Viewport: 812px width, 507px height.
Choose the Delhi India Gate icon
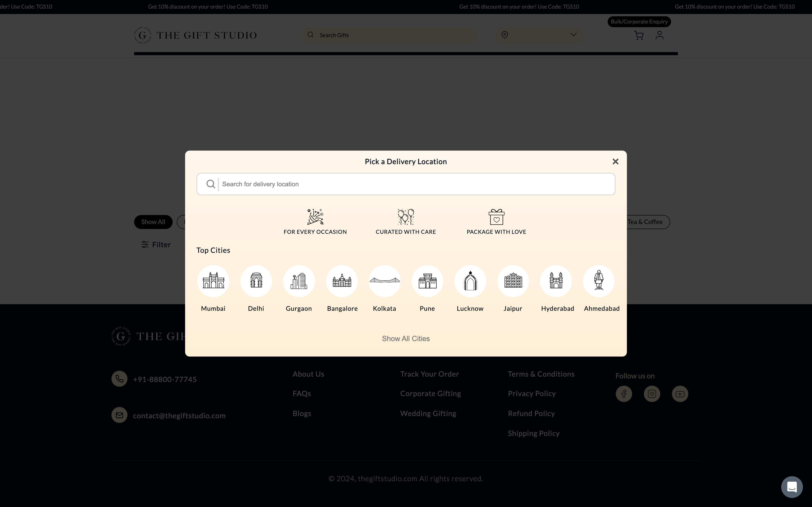point(256,281)
